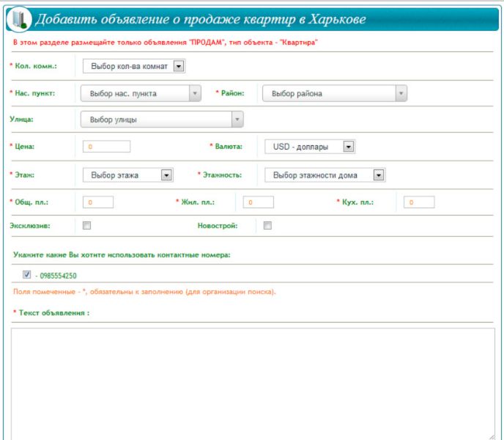Click the kitchen area (Кух. пл.) field

coord(418,202)
